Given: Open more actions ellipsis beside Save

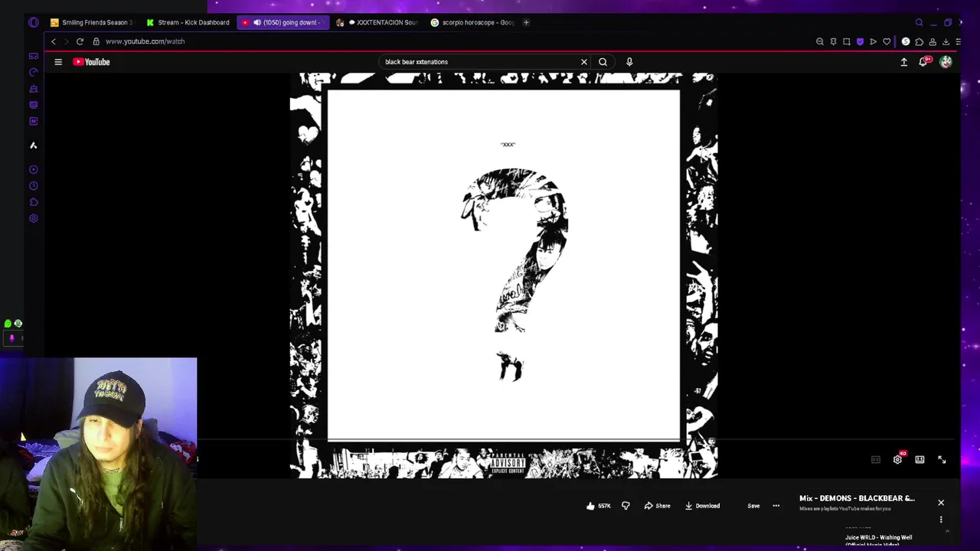Looking at the screenshot, I should [776, 506].
